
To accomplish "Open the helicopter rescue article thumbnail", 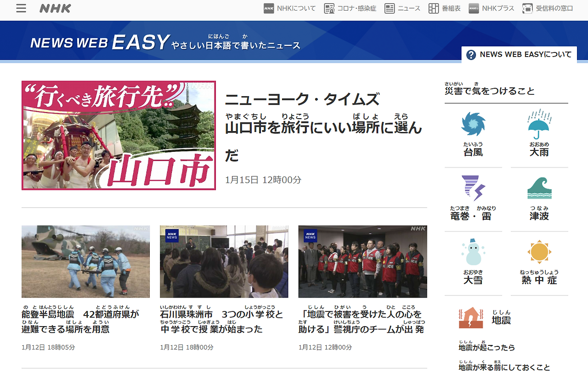I will tap(85, 261).
